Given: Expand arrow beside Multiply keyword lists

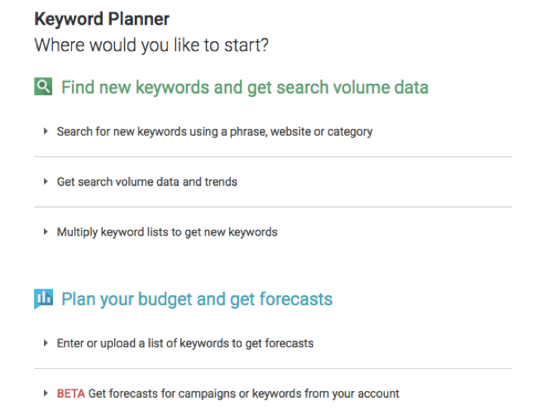Looking at the screenshot, I should pos(46,232).
